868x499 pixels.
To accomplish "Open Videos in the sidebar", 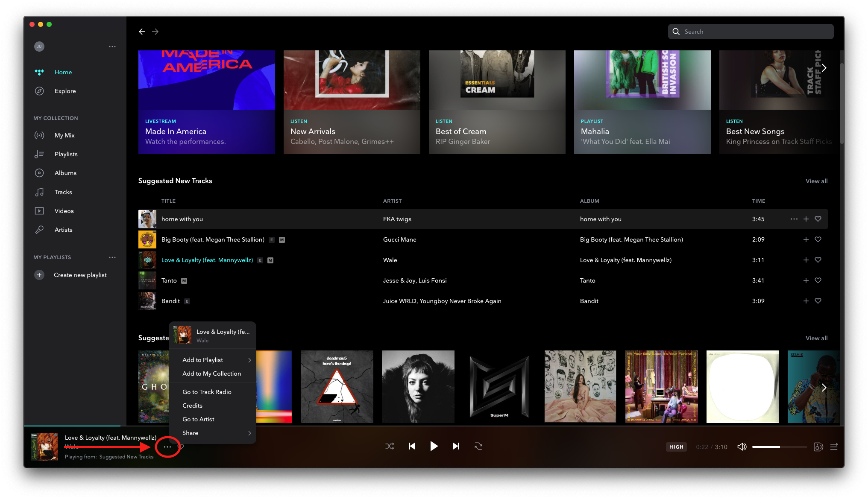I will click(64, 211).
